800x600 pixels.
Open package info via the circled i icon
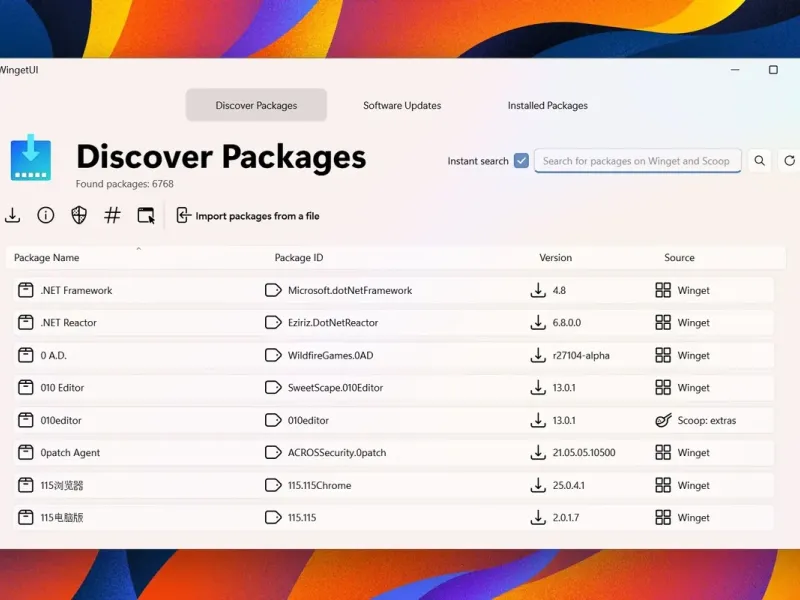point(45,215)
